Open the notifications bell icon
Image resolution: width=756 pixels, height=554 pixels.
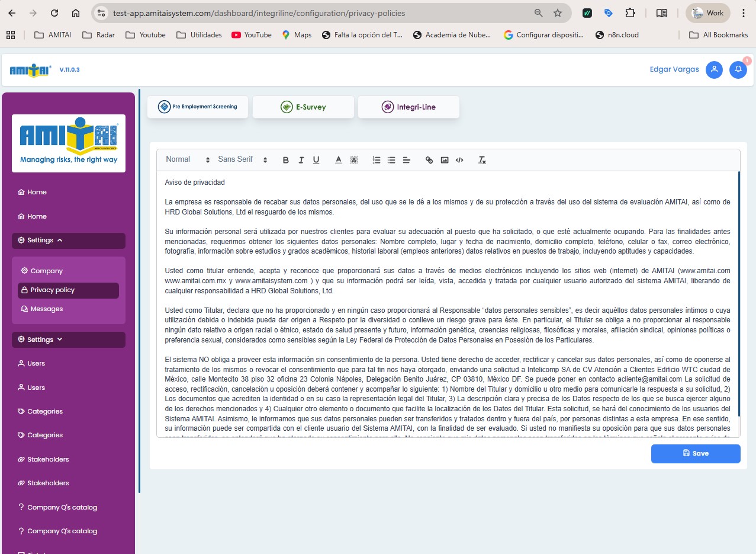[x=738, y=69]
